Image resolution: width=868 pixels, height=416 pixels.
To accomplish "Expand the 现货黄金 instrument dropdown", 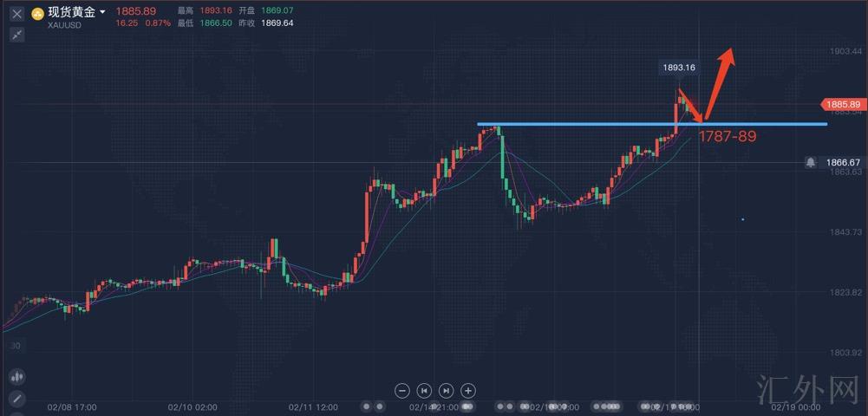I will click(102, 13).
